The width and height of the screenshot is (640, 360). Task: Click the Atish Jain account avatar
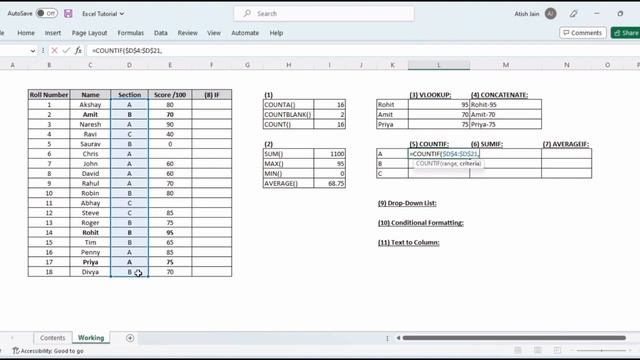[550, 13]
